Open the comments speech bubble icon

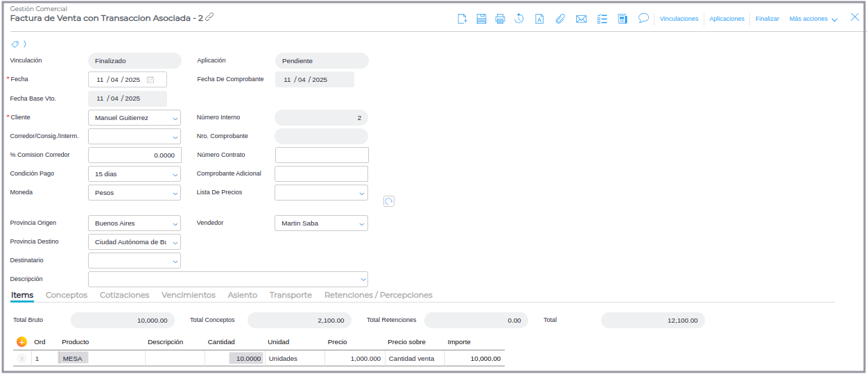(x=643, y=18)
